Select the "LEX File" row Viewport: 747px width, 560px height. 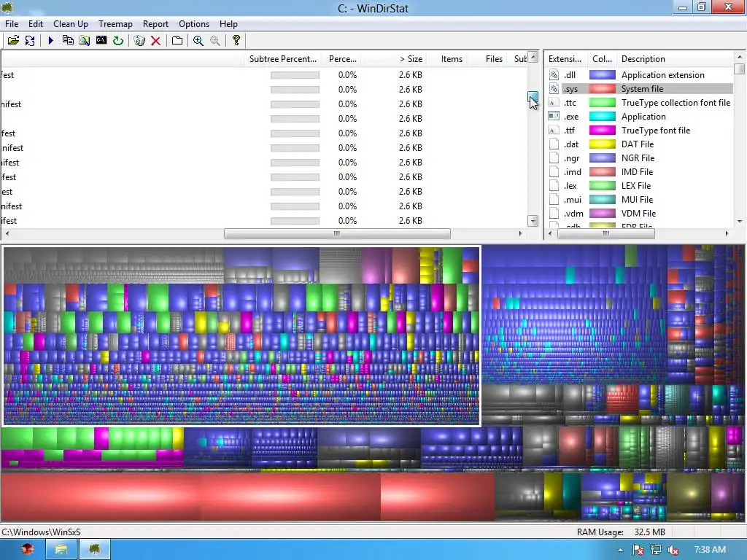coord(635,186)
